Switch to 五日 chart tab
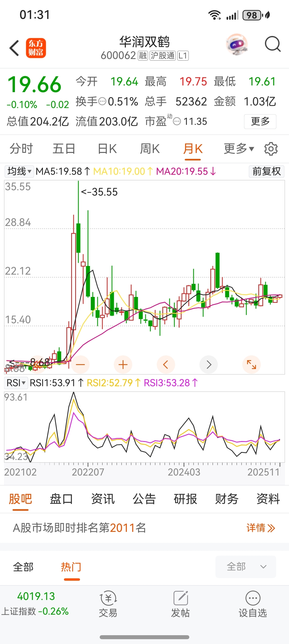 point(64,149)
